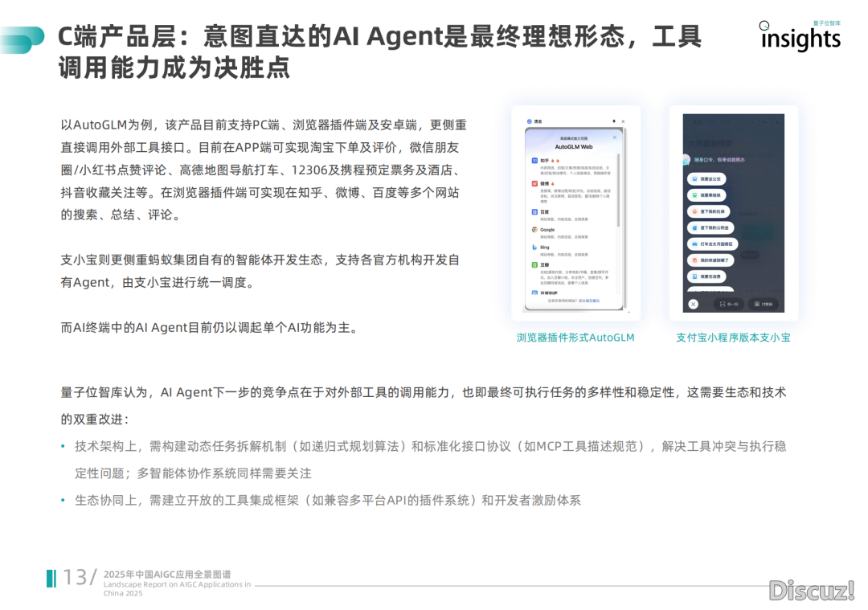Image resolution: width=868 pixels, height=610 pixels.
Task: Click the Bing icon in AutoGLM list
Action: 534,248
